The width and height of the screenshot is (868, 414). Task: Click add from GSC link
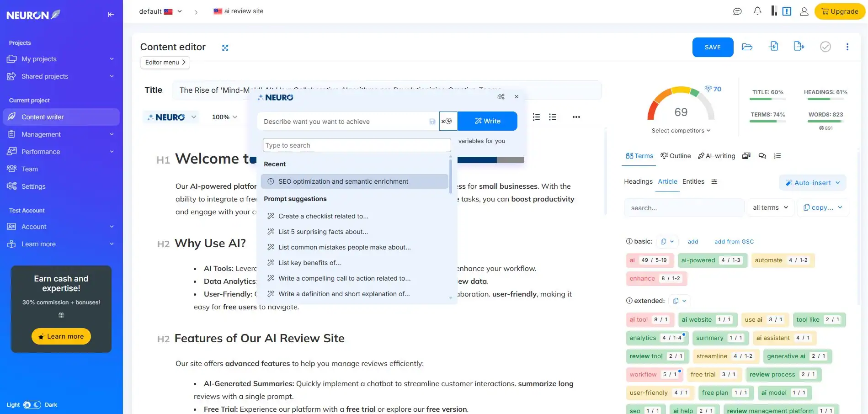(734, 241)
